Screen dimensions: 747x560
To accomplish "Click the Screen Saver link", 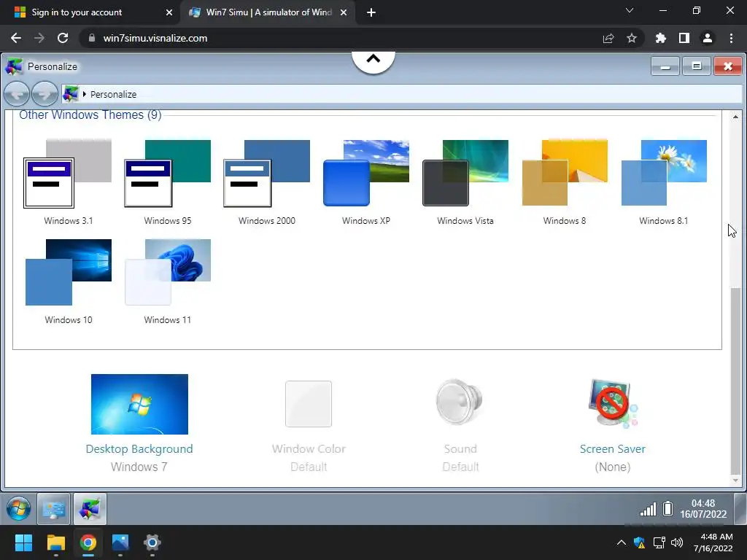I will click(613, 449).
